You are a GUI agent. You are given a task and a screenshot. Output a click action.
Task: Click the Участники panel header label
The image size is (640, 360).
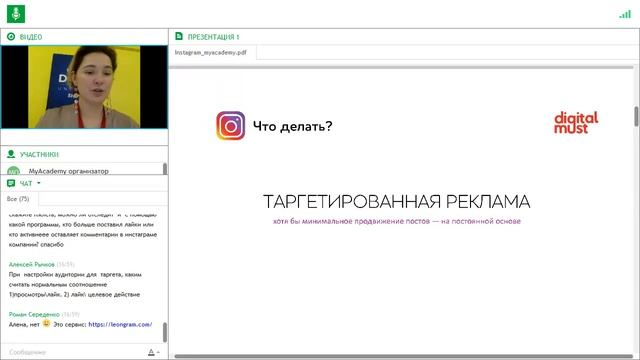click(x=39, y=154)
